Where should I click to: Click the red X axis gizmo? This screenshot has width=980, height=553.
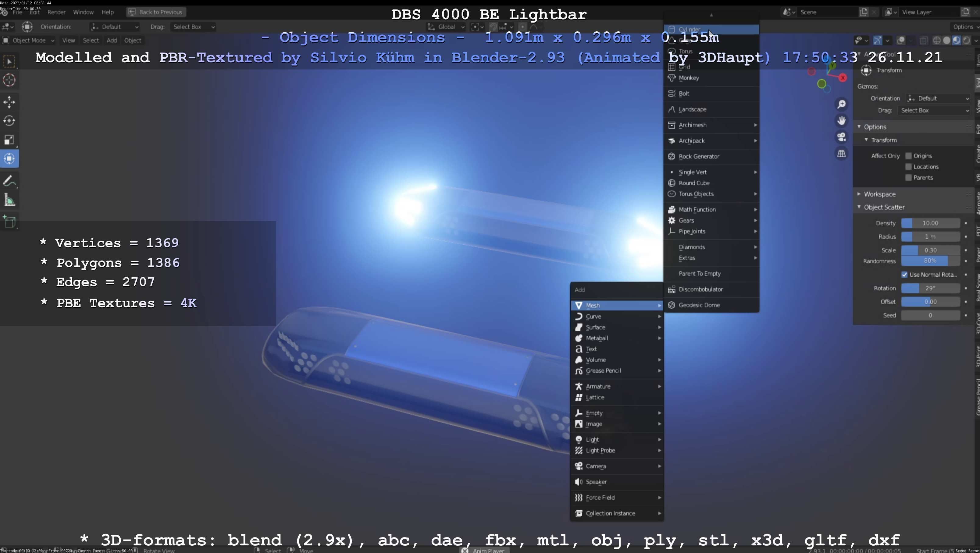coord(843,78)
